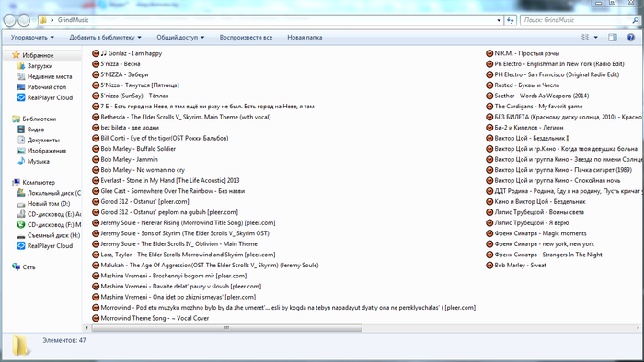644x362 pixels.
Task: Click the Избранное star icon
Action: click(x=16, y=55)
